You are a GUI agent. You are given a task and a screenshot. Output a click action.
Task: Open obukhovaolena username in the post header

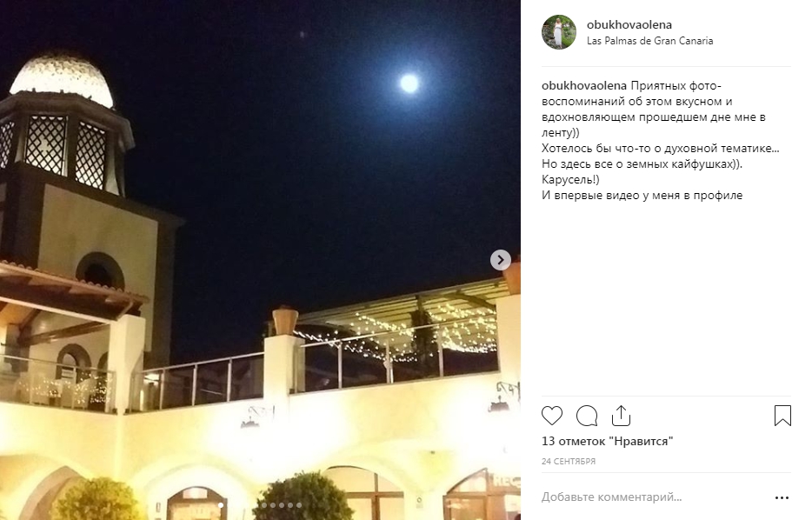coord(629,24)
